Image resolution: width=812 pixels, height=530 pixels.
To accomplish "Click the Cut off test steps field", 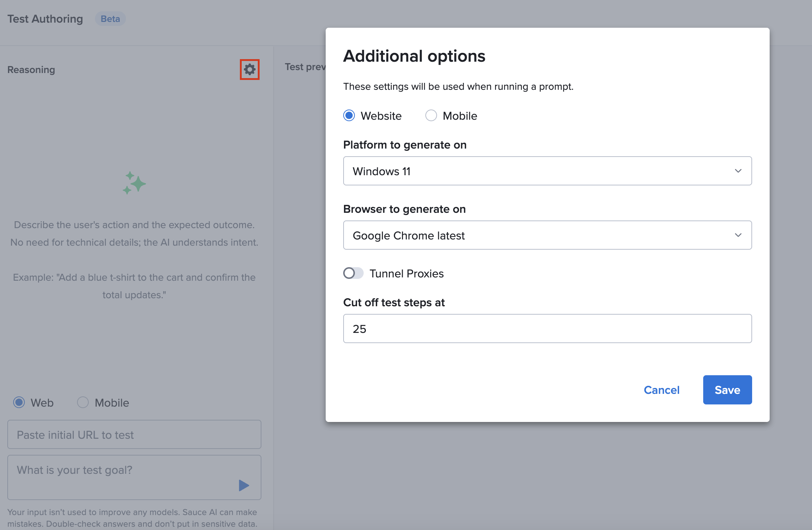I will click(x=547, y=329).
